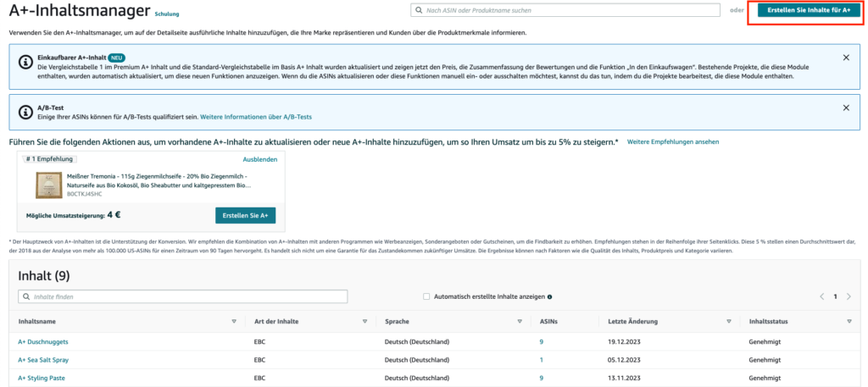This screenshot has width=868, height=387.
Task: Click the info icon in A/B-Test banner
Action: tap(25, 113)
